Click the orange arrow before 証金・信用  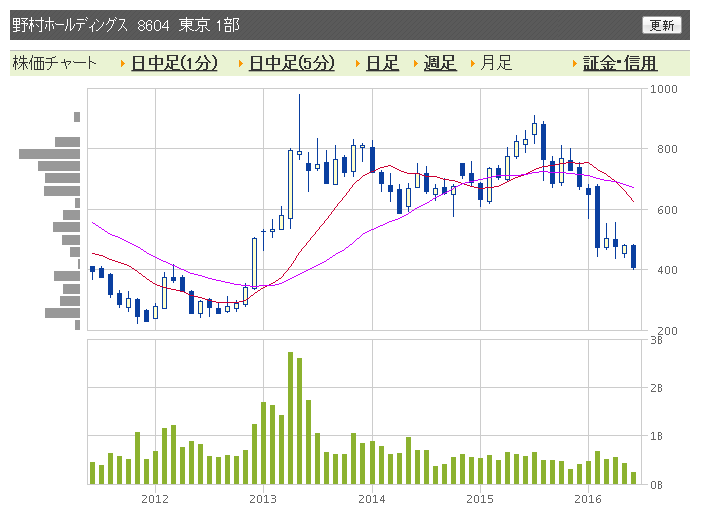575,63
